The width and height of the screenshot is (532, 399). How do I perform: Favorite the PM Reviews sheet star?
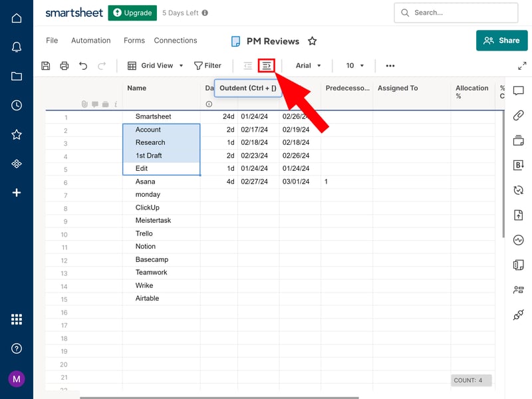(x=312, y=41)
